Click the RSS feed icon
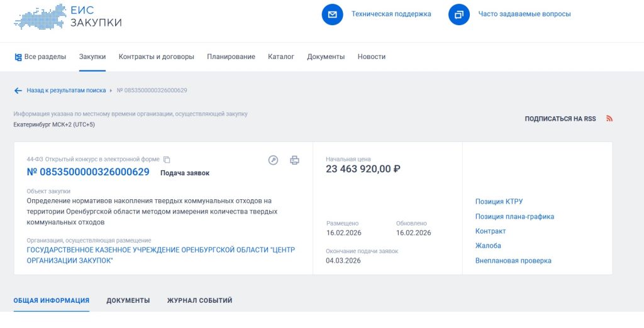The width and height of the screenshot is (644, 328). (609, 119)
